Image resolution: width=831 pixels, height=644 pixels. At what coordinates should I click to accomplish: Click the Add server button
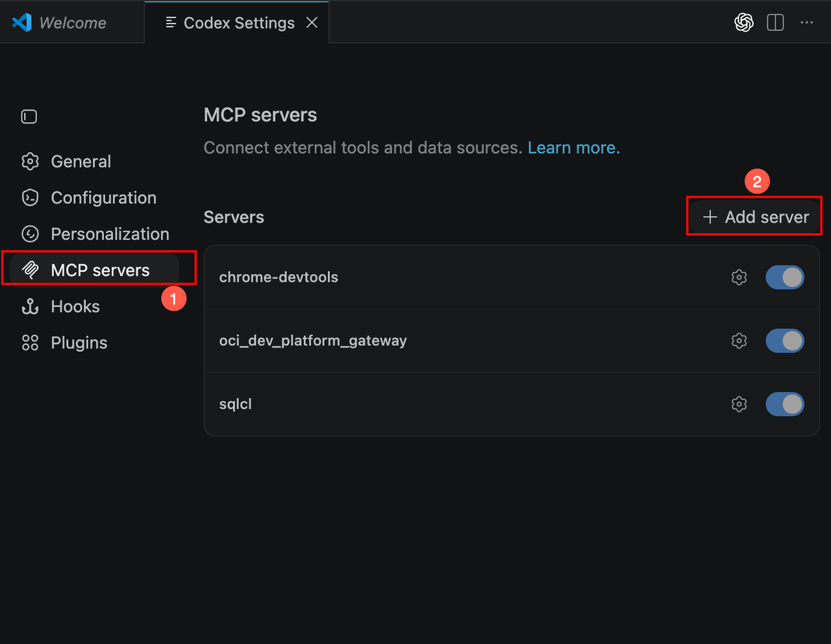pos(755,217)
